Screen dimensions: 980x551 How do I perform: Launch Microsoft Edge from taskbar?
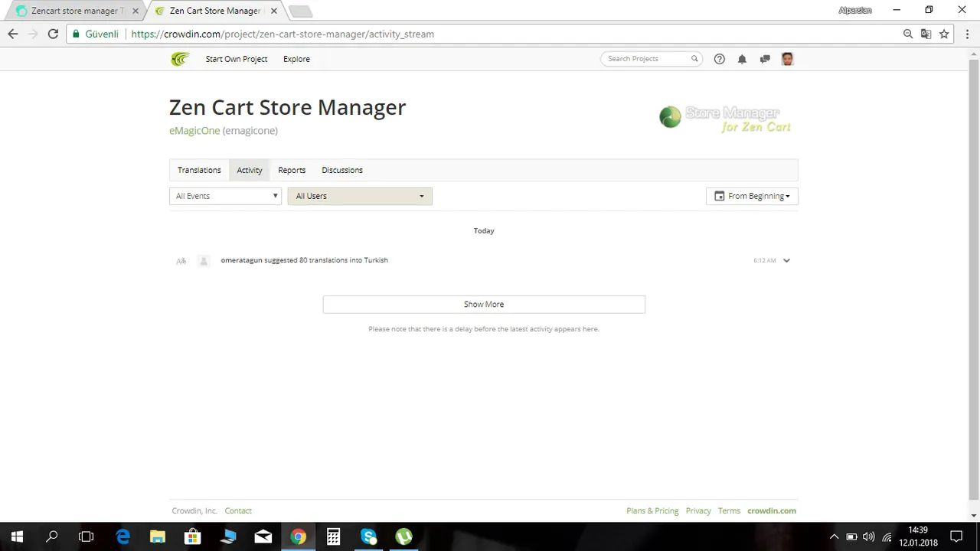122,536
